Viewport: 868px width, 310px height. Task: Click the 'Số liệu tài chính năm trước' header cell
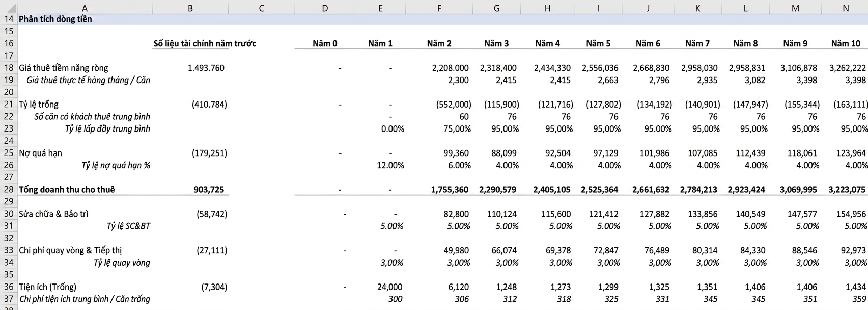pyautogui.click(x=205, y=43)
